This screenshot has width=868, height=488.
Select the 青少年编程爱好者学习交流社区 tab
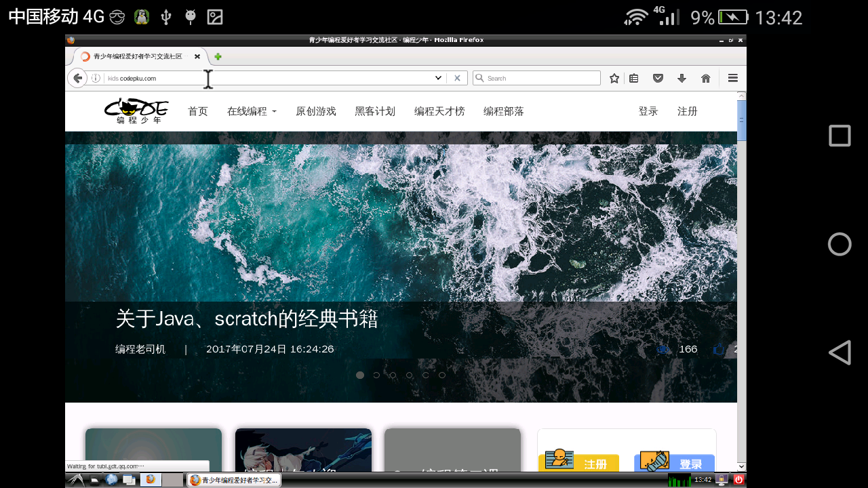click(x=138, y=57)
